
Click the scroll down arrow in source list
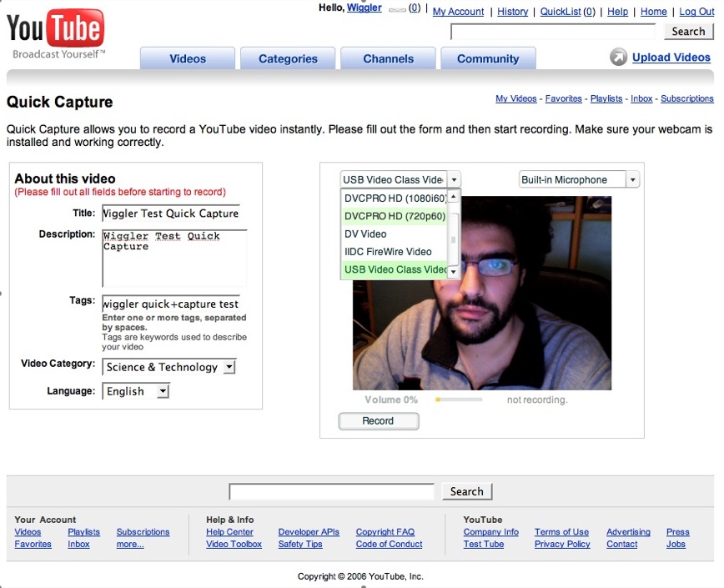coord(454,272)
